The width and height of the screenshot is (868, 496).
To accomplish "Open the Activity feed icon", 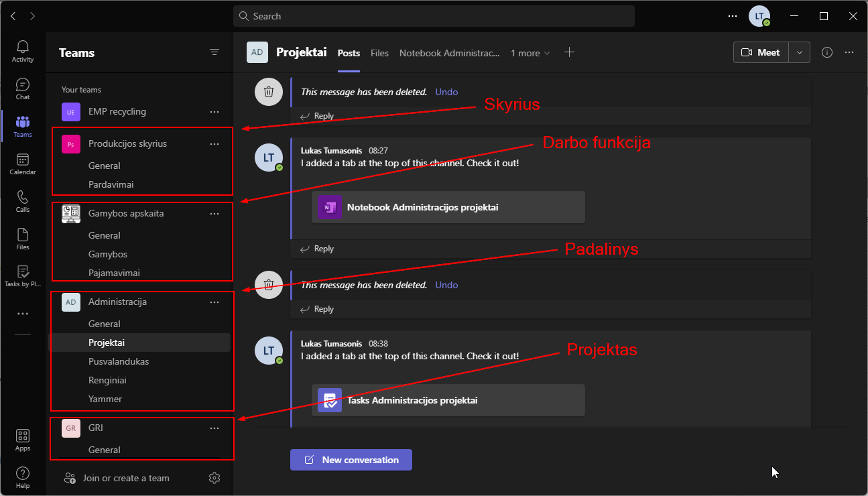I will click(x=23, y=51).
